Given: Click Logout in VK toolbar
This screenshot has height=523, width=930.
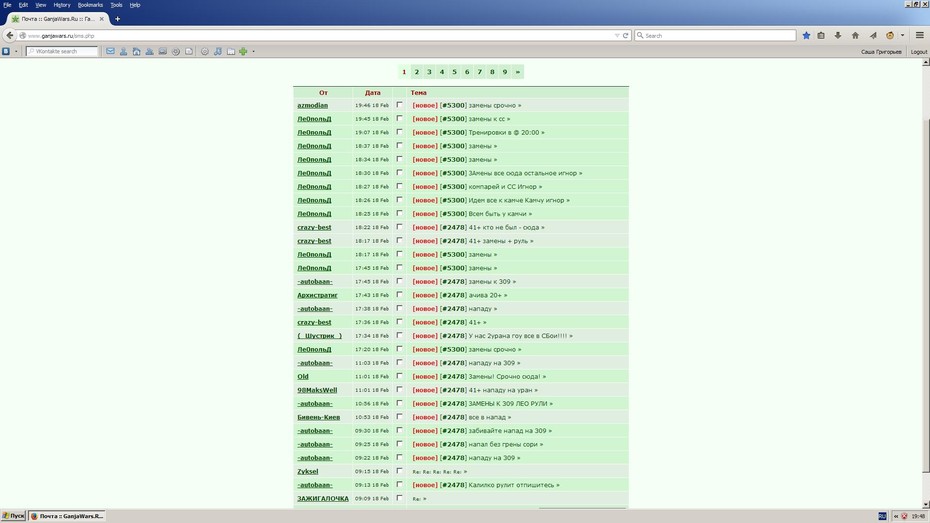Looking at the screenshot, I should click(x=919, y=52).
